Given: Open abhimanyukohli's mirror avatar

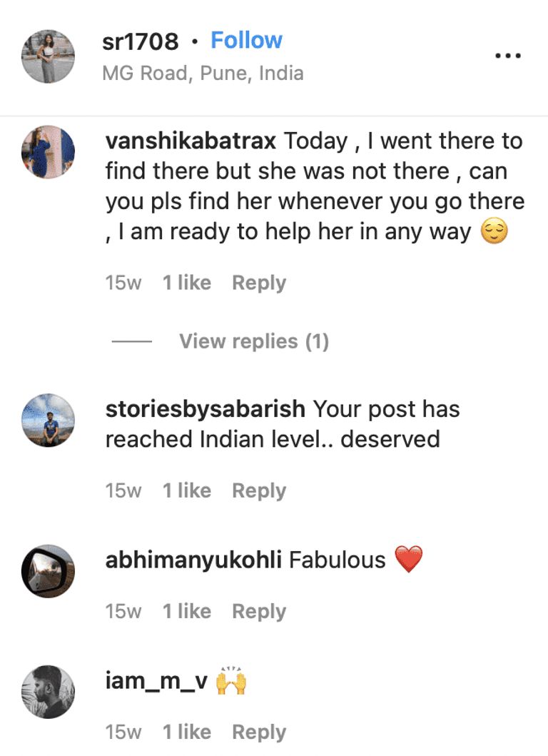Looking at the screenshot, I should pos(49,571).
